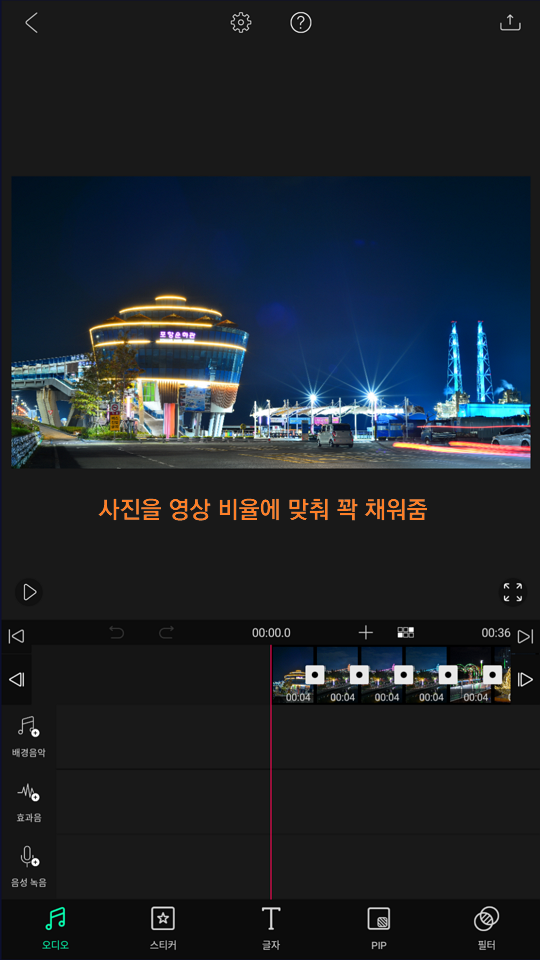Redo the last edit
540x960 pixels.
[166, 633]
